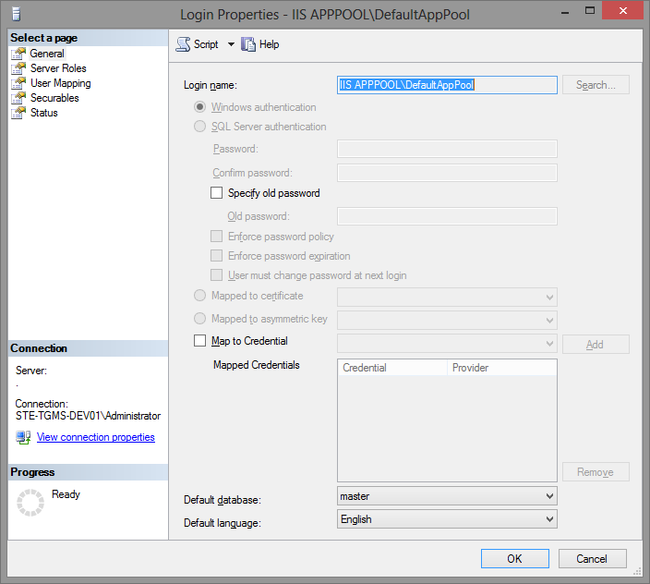Image resolution: width=650 pixels, height=584 pixels.
Task: Tick User must change password checkbox
Action: [216, 275]
